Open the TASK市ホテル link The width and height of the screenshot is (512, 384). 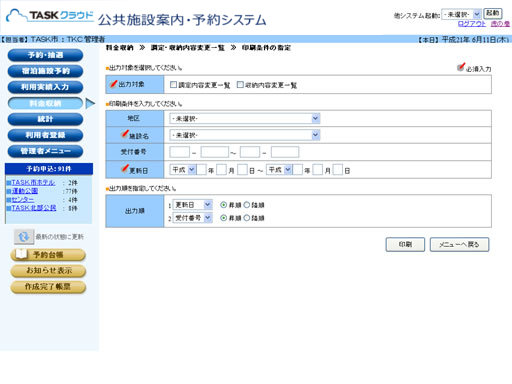pos(33,183)
